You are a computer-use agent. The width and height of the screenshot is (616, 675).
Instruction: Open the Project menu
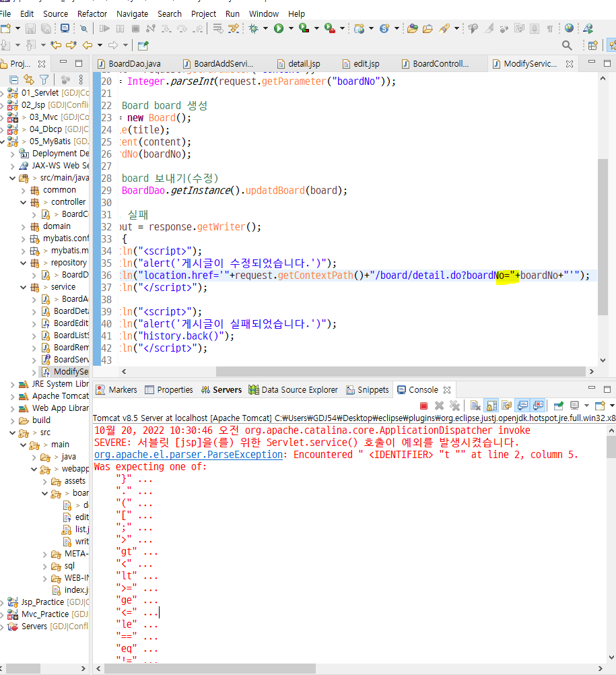(203, 13)
